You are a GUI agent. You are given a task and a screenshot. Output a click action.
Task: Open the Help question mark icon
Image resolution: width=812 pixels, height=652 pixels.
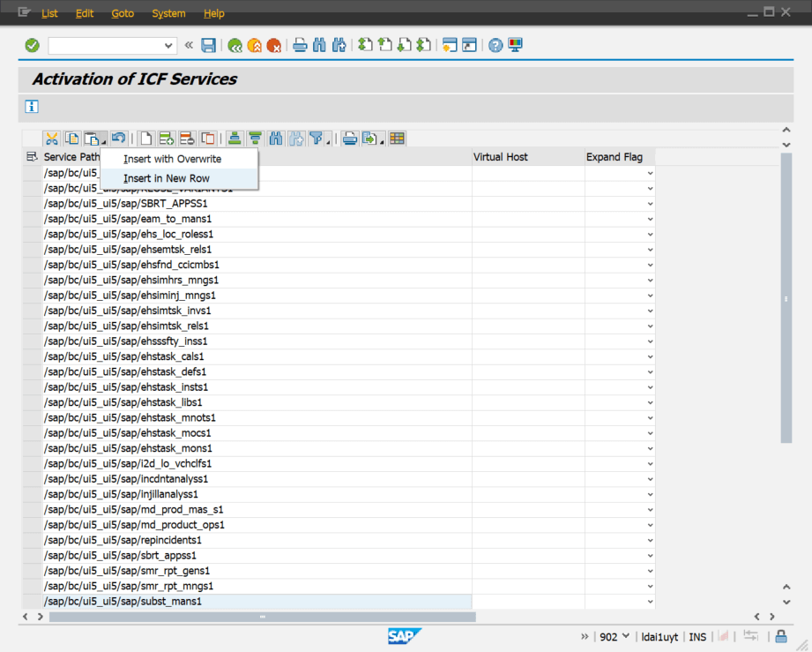495,46
